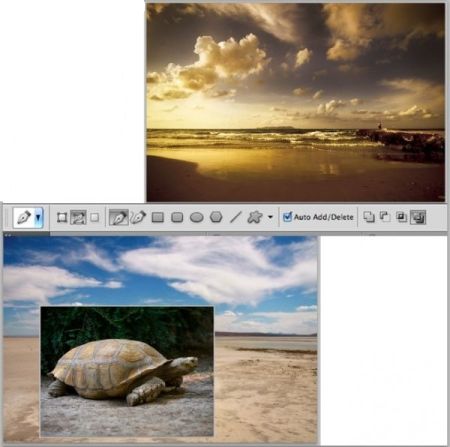Select the Rectangle shape tool

click(x=158, y=218)
